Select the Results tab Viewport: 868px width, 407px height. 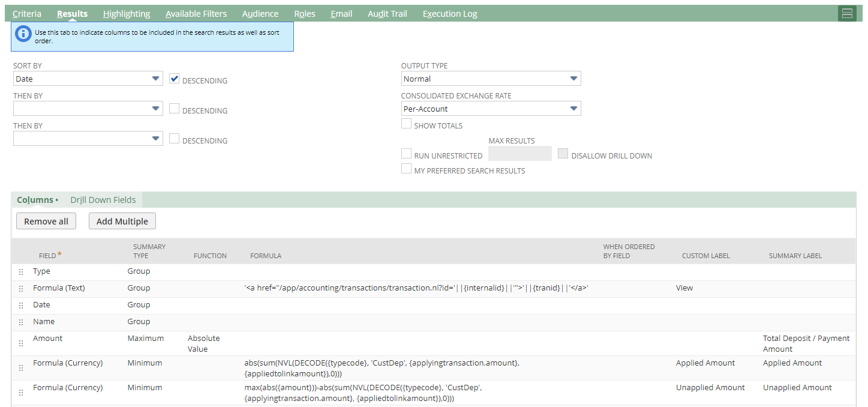pos(72,13)
